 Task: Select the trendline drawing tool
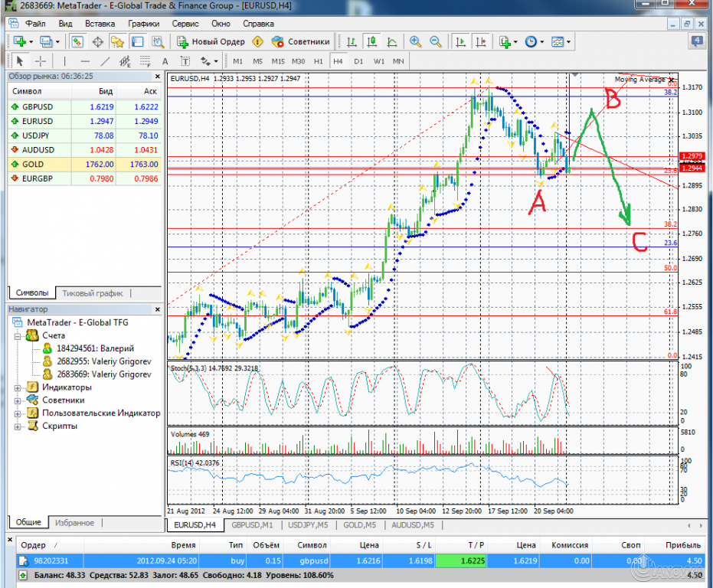click(104, 60)
